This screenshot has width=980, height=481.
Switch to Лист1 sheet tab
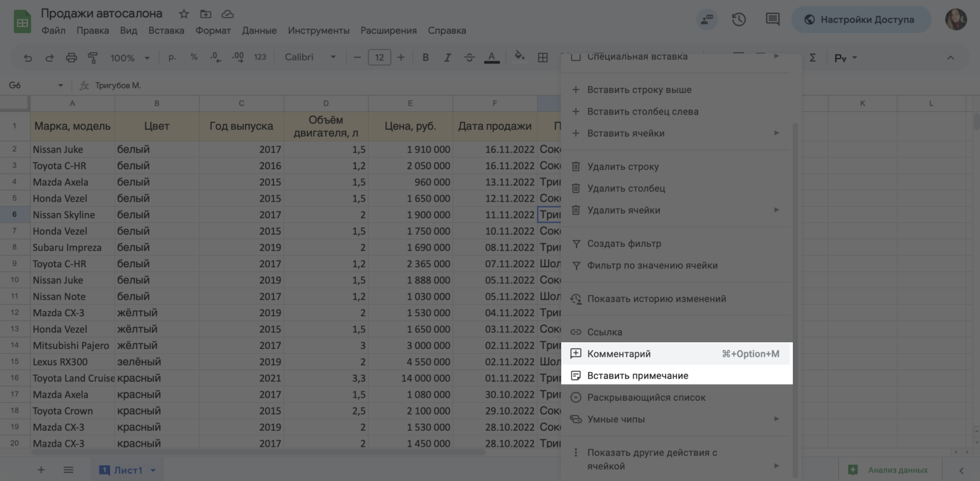tap(127, 470)
